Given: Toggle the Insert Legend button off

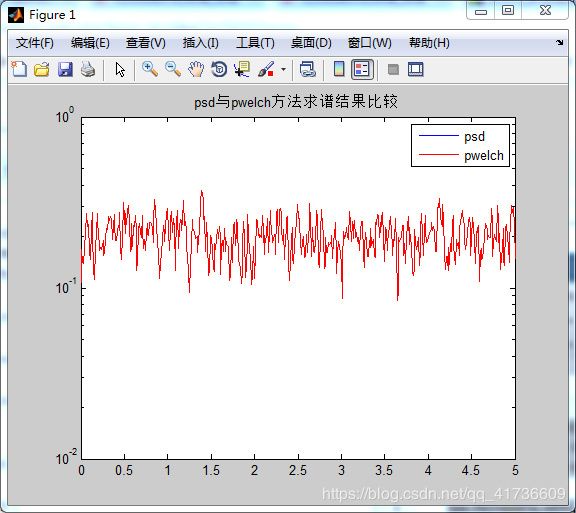Looking at the screenshot, I should pyautogui.click(x=362, y=69).
